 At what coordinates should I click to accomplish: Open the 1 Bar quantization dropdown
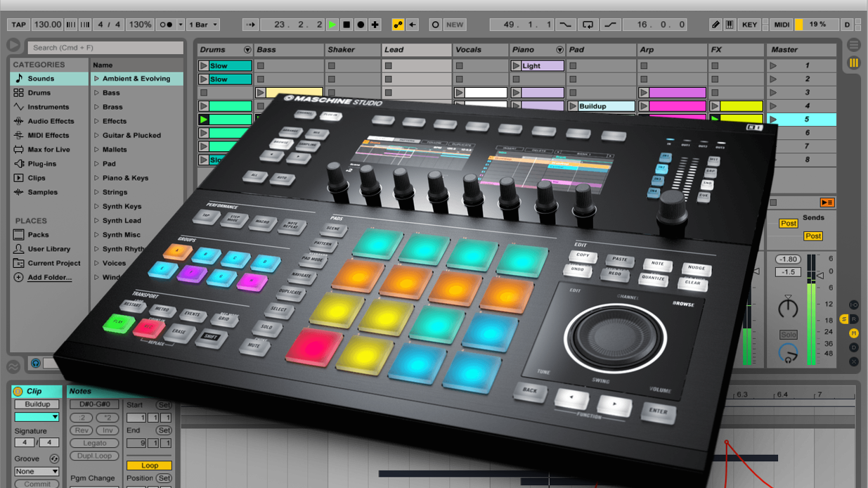pos(203,24)
